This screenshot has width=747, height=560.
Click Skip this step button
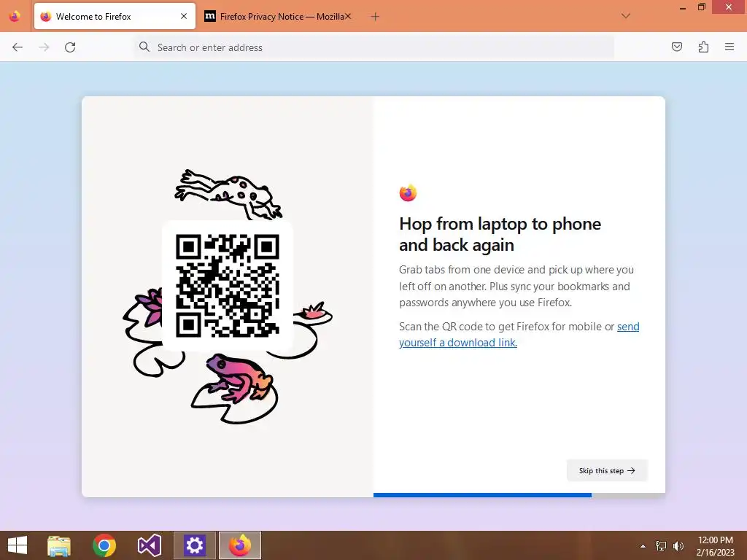coord(607,470)
